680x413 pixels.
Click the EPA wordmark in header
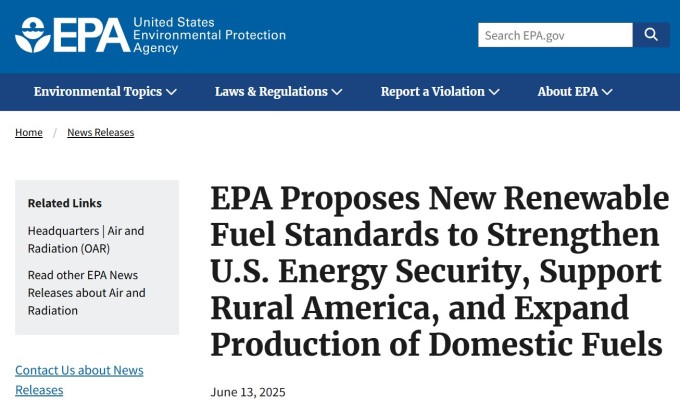pos(92,36)
